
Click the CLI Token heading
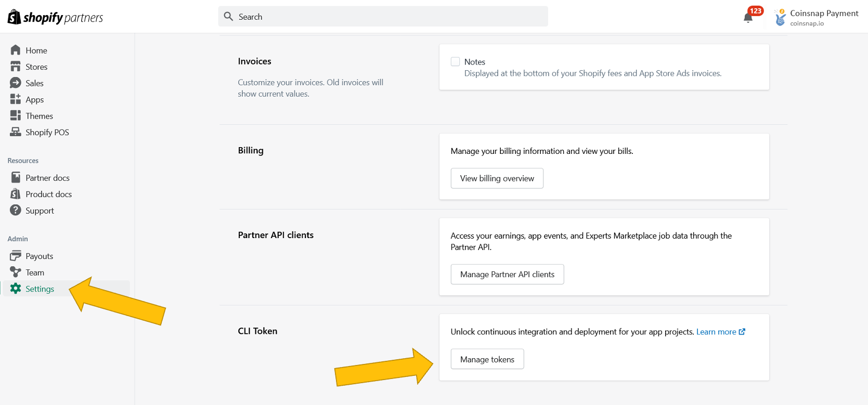257,331
